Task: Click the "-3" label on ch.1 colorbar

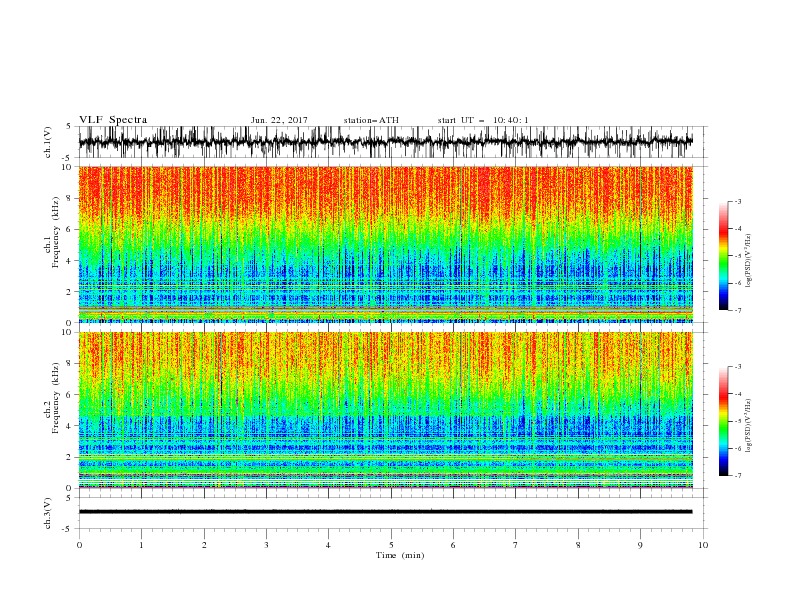Action: point(737,201)
